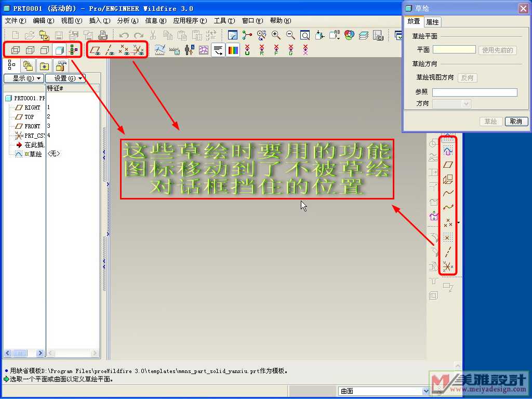Click the print icon
Image resolution: width=532 pixels, height=399 pixels.
[x=102, y=35]
